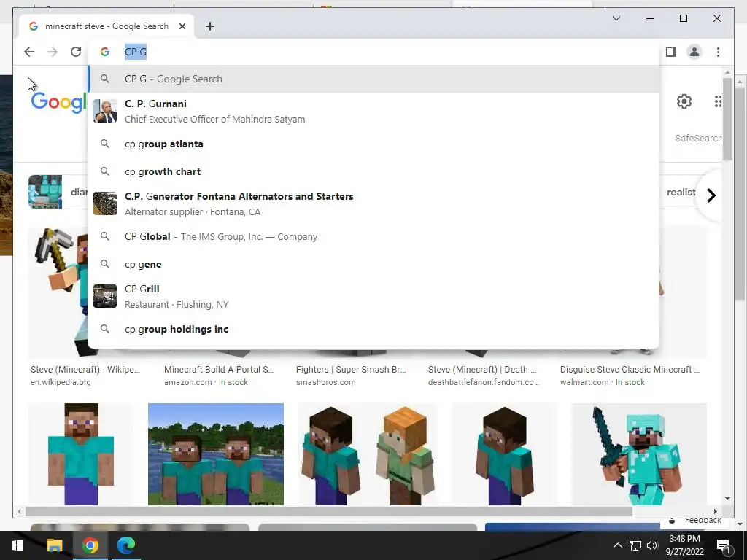Show hidden system tray icons
The height and width of the screenshot is (560, 747).
[x=617, y=545]
